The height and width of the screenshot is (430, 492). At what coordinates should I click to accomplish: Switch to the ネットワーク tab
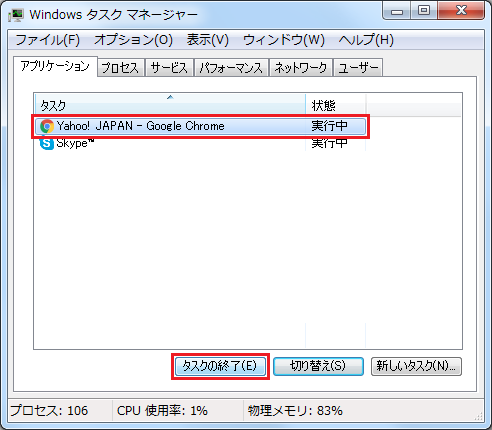(301, 68)
